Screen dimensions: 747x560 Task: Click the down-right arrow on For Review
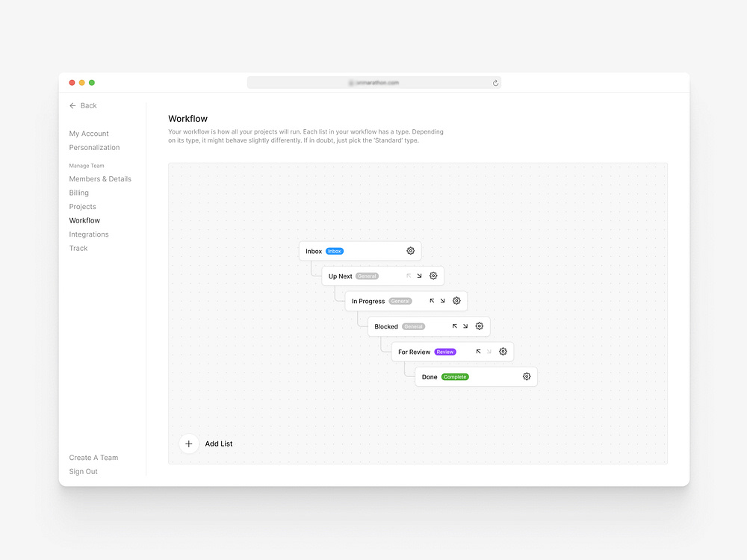pyautogui.click(x=489, y=352)
